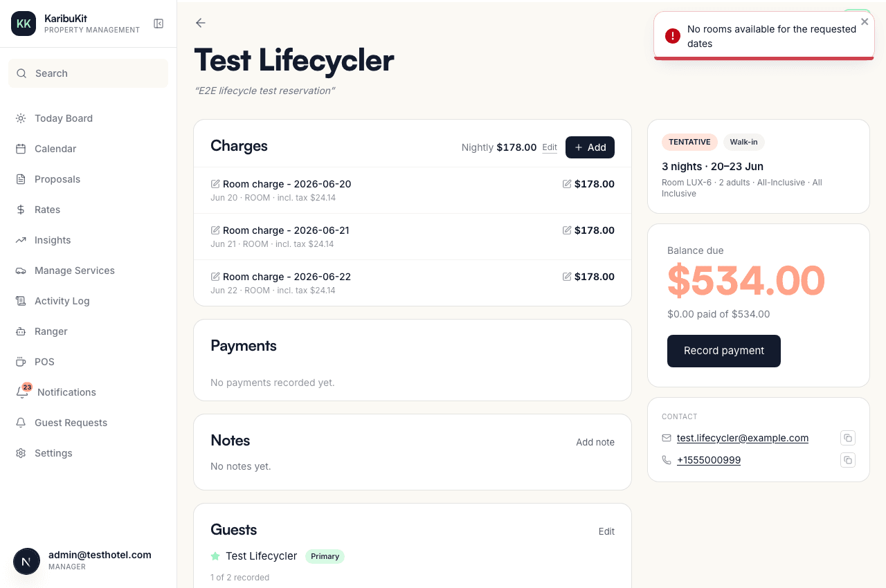Select the $534.00 balance due amount
The width and height of the screenshot is (886, 588).
pyautogui.click(x=746, y=280)
